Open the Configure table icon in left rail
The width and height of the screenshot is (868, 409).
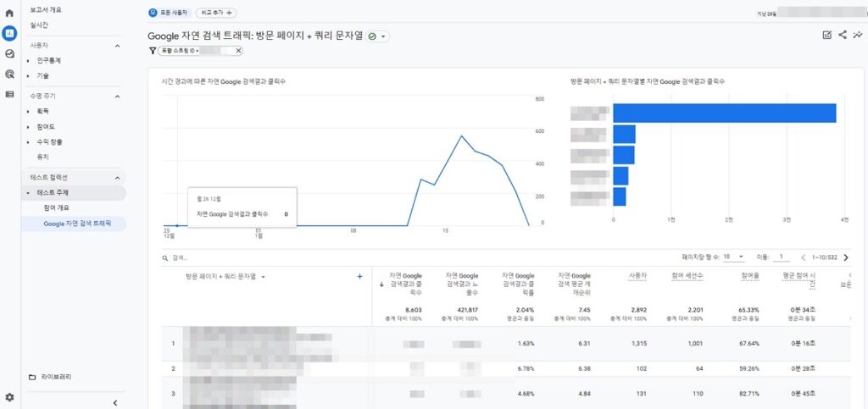click(x=9, y=95)
